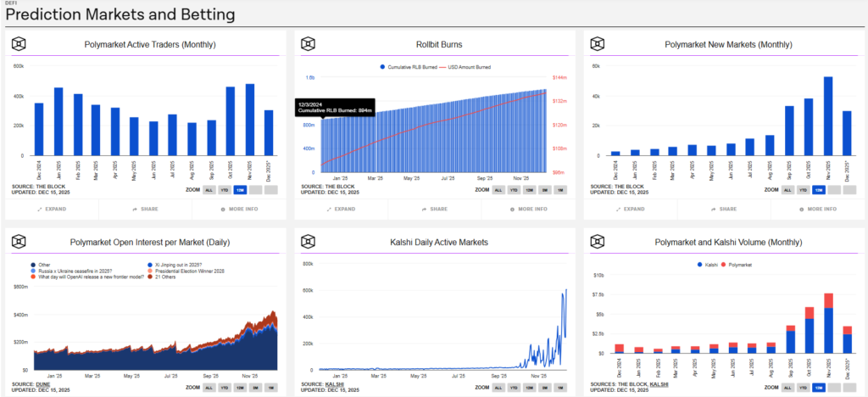Click The Block logo on Polymarket New Markets card

[x=598, y=44]
